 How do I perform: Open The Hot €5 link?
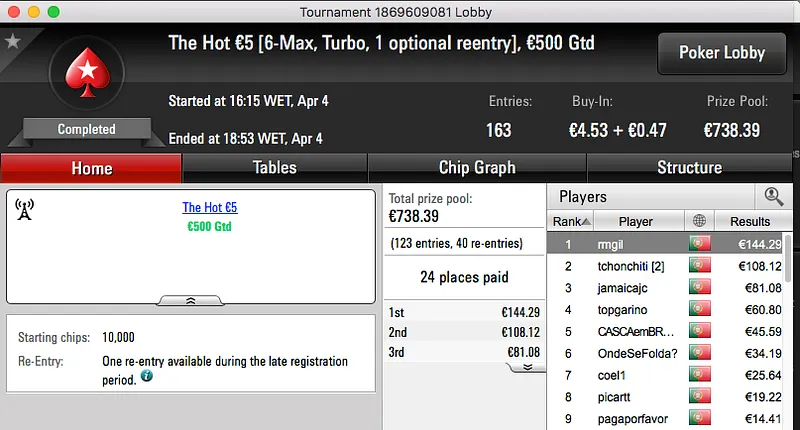pos(210,208)
